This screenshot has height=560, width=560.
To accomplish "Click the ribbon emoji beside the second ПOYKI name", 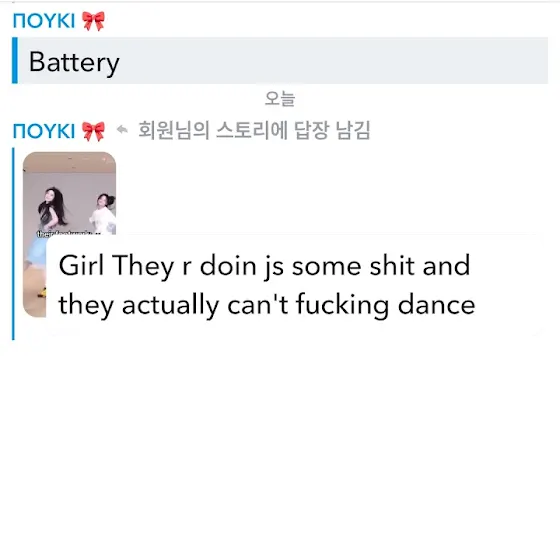I will pos(93,131).
